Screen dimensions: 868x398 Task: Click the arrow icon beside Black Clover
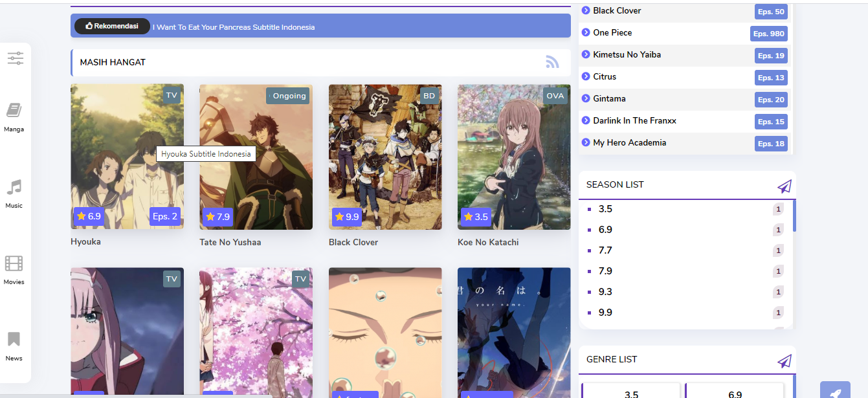[x=586, y=10]
